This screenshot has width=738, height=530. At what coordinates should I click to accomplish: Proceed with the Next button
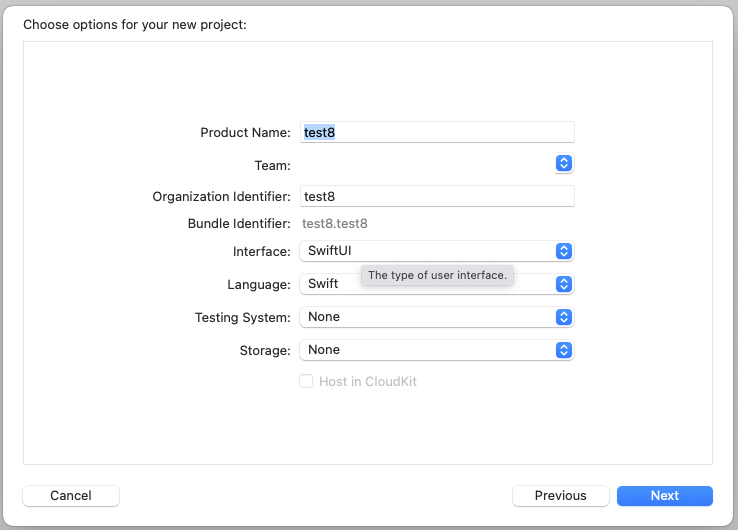coord(664,496)
